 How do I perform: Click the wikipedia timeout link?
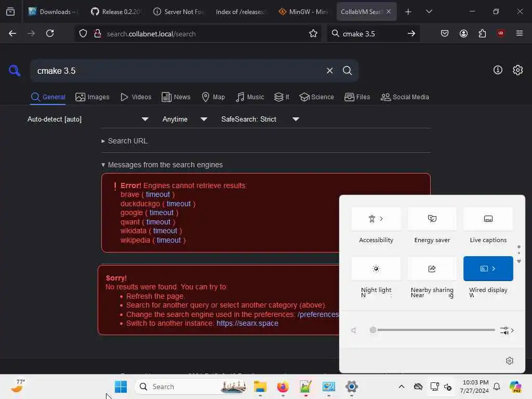click(169, 240)
